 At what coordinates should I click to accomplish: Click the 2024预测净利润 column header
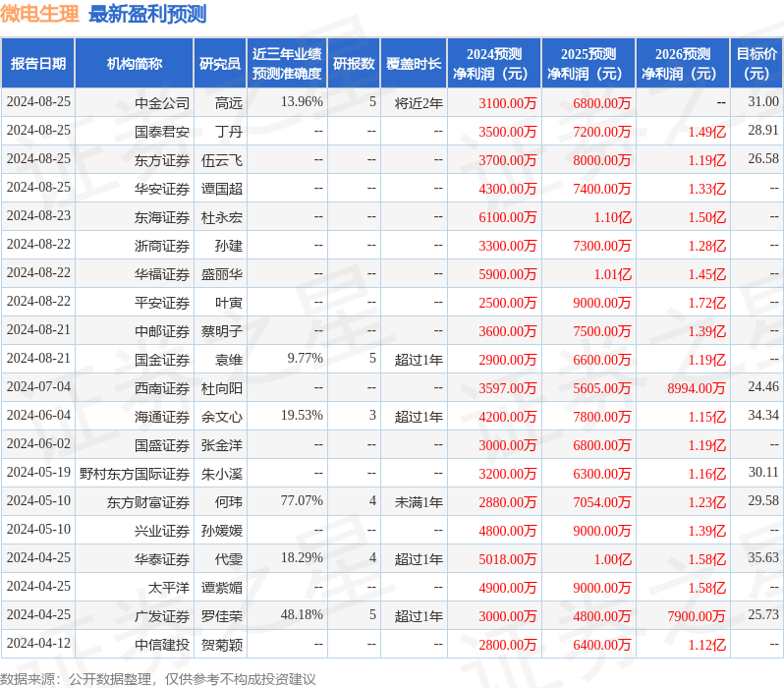click(494, 64)
